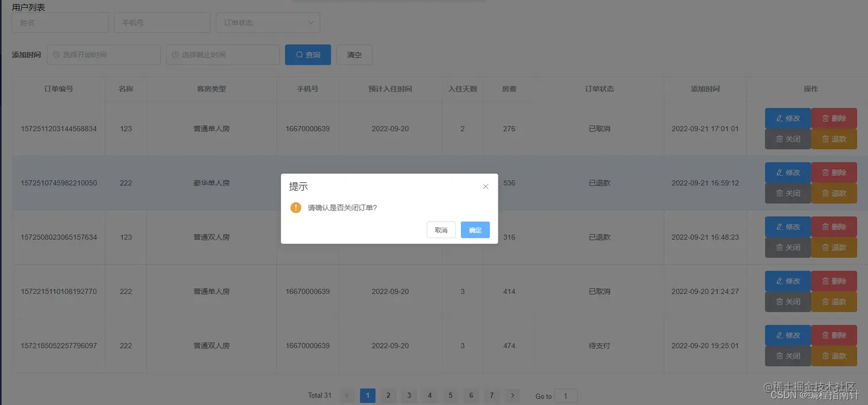Close the 提示 dialog with X icon
868x405 pixels.
point(486,186)
